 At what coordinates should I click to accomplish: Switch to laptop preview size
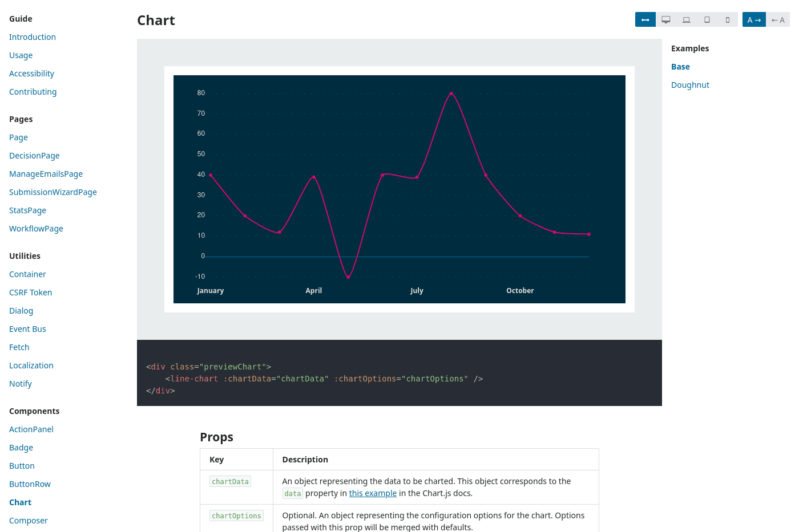tap(687, 19)
